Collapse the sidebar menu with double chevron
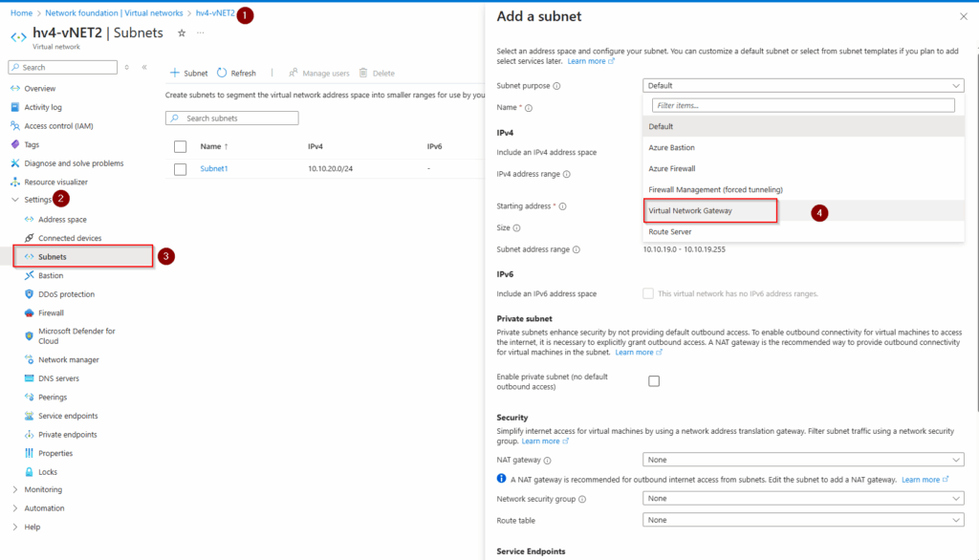This screenshot has height=560, width=979. coord(144,68)
